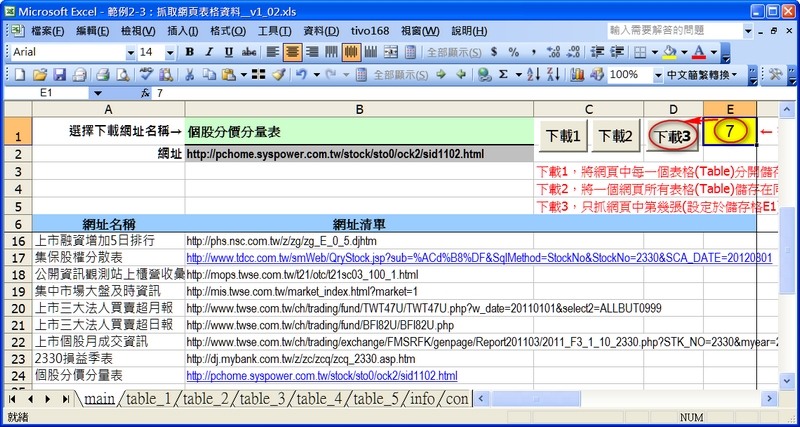Set vertical bottom alignment
800x427 pixels.
(371, 52)
